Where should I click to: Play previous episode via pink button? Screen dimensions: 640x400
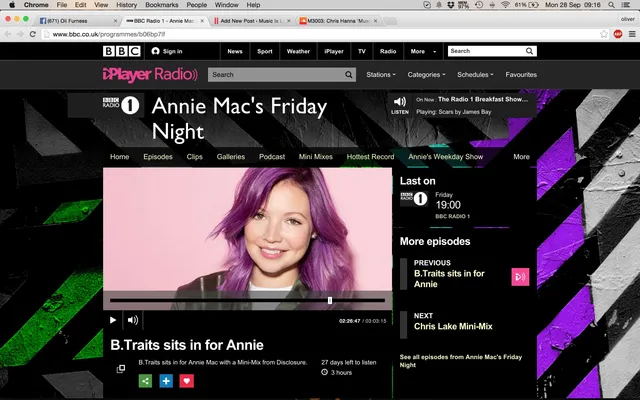[520, 277]
